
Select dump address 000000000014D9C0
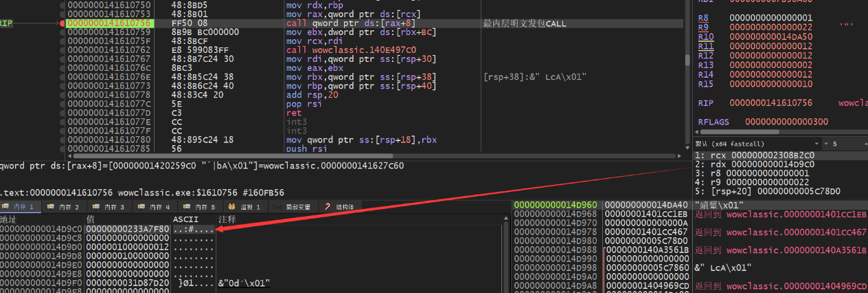point(41,229)
